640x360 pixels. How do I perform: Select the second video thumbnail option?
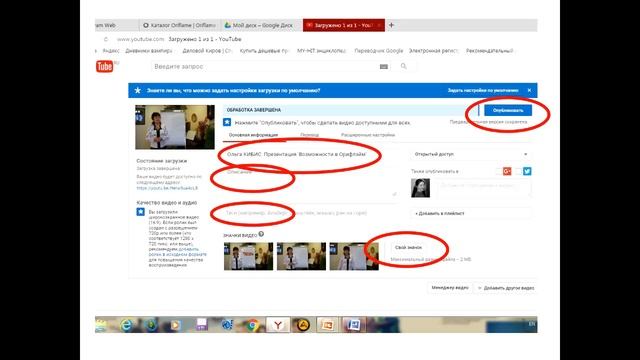click(302, 256)
